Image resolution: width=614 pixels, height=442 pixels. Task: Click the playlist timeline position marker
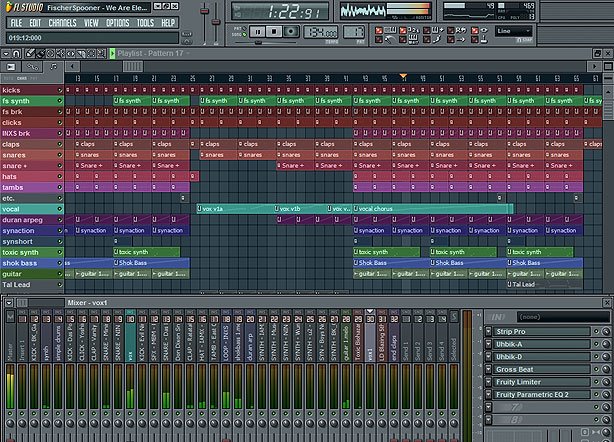point(403,76)
